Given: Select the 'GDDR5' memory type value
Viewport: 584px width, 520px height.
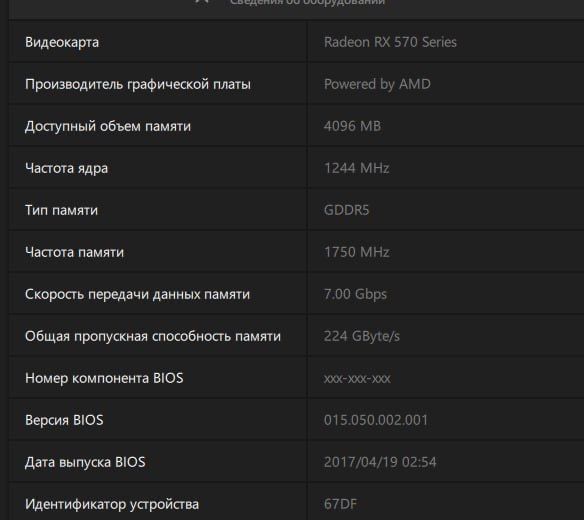Looking at the screenshot, I should point(346,210).
